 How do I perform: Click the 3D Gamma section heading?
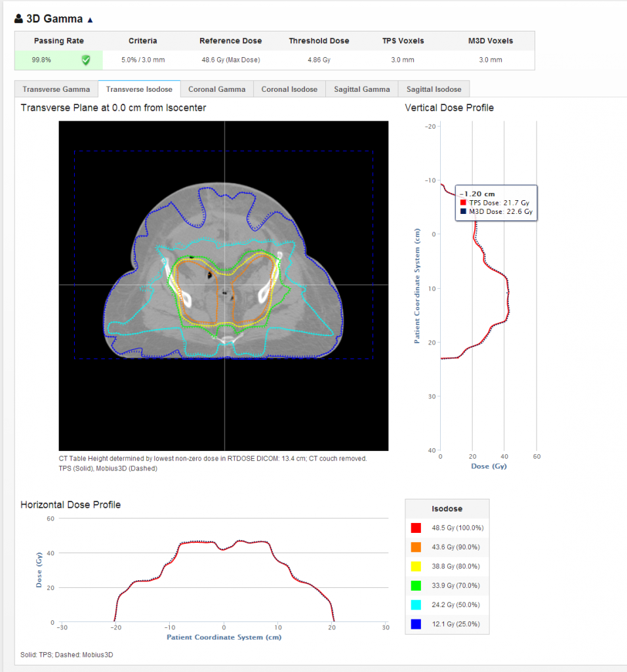point(54,19)
